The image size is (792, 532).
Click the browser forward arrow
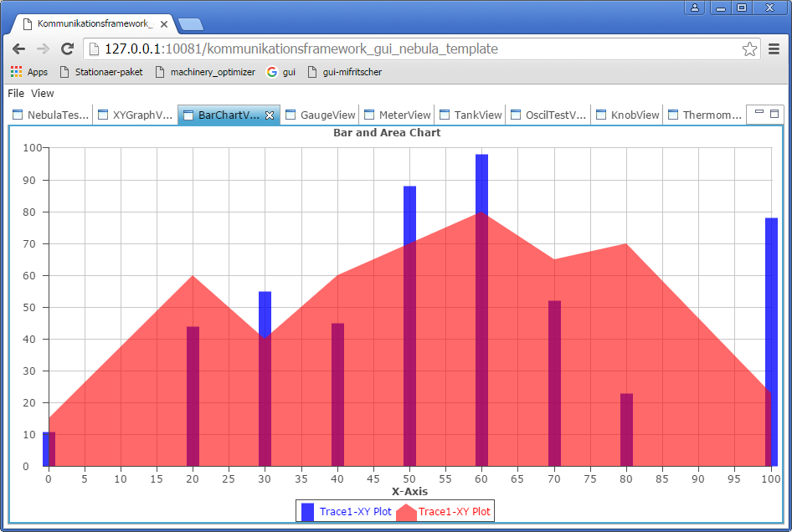coord(43,49)
